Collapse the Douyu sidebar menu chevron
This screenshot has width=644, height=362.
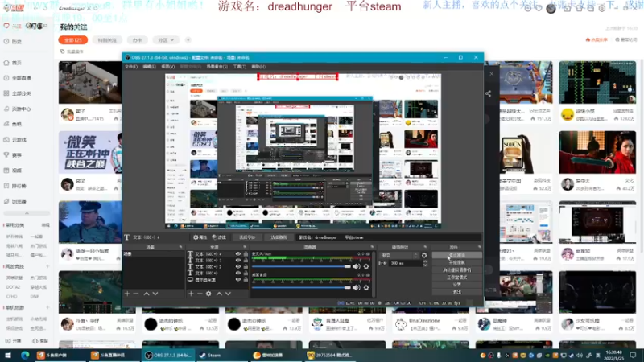click(27, 213)
